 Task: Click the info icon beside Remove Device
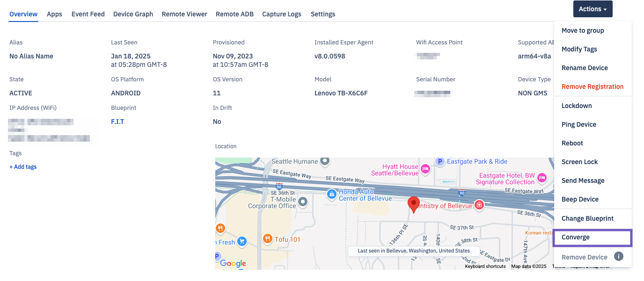pyautogui.click(x=619, y=256)
